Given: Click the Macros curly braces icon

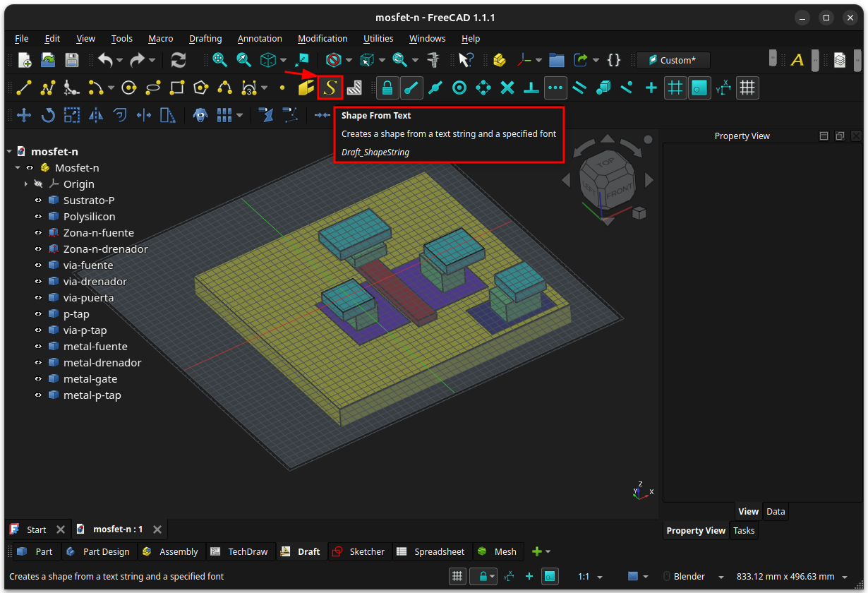Looking at the screenshot, I should point(614,60).
